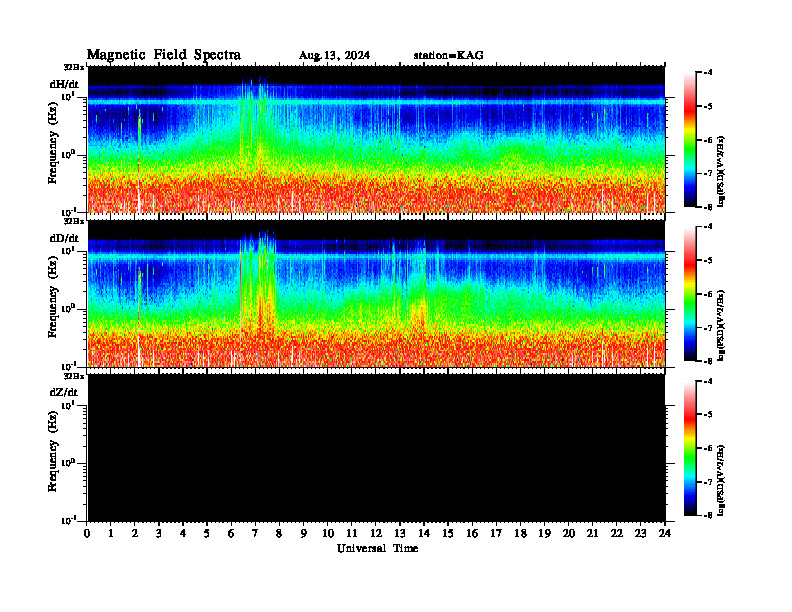The width and height of the screenshot is (792, 612).
Task: Click hour 13 on the time axis
Action: click(x=400, y=534)
